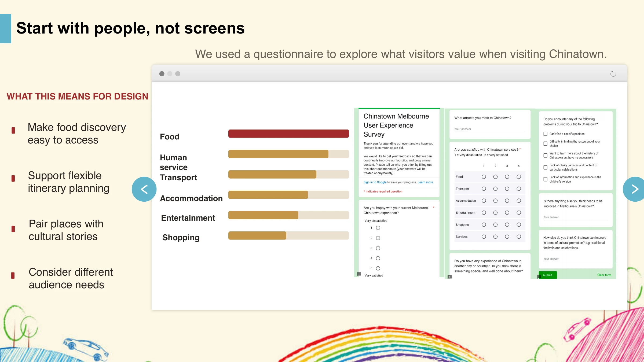Image resolution: width=644 pixels, height=362 pixels.
Task: Click the dark first window dot
Action: point(162,74)
